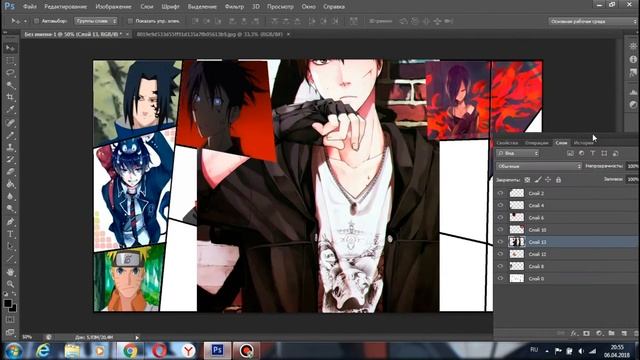Open the layer opacity 100% field
Viewport: 640px width, 360px height.
[632, 166]
